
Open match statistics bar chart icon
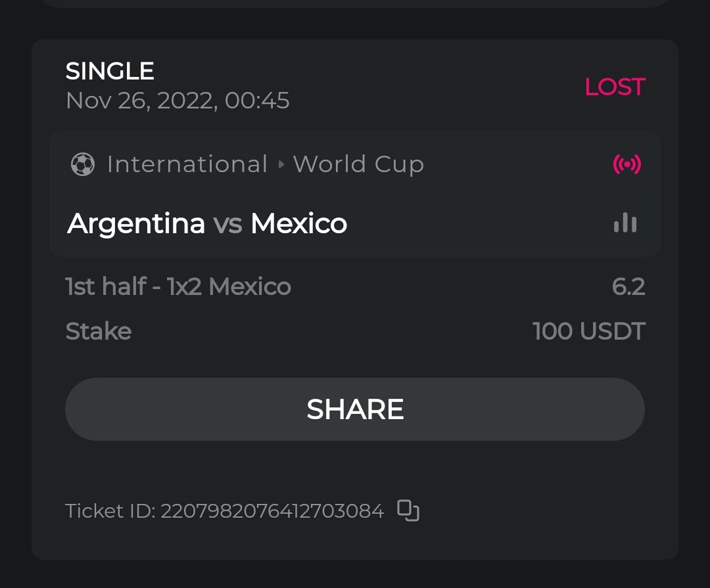(x=625, y=223)
